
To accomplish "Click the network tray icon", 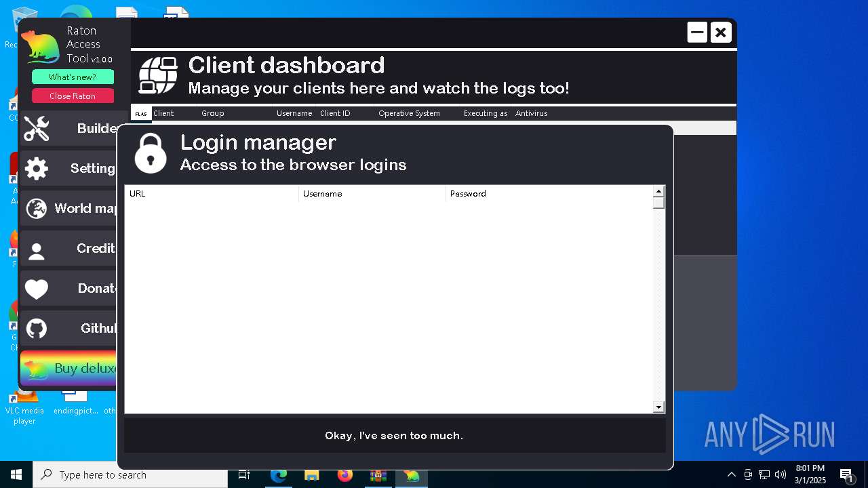I will (764, 474).
